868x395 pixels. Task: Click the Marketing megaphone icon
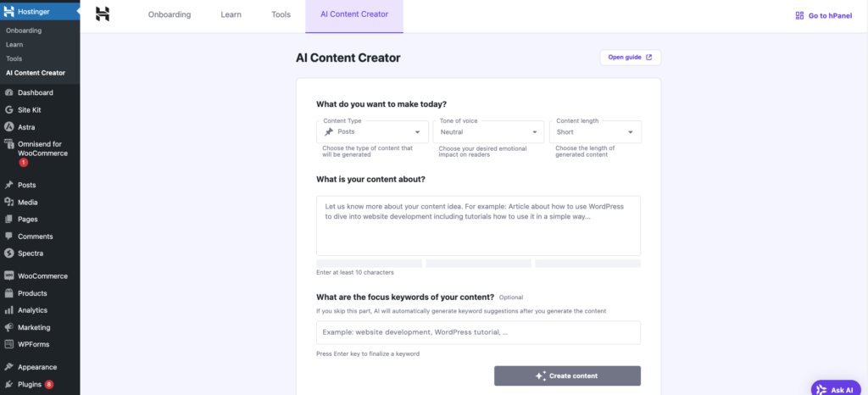click(x=8, y=327)
